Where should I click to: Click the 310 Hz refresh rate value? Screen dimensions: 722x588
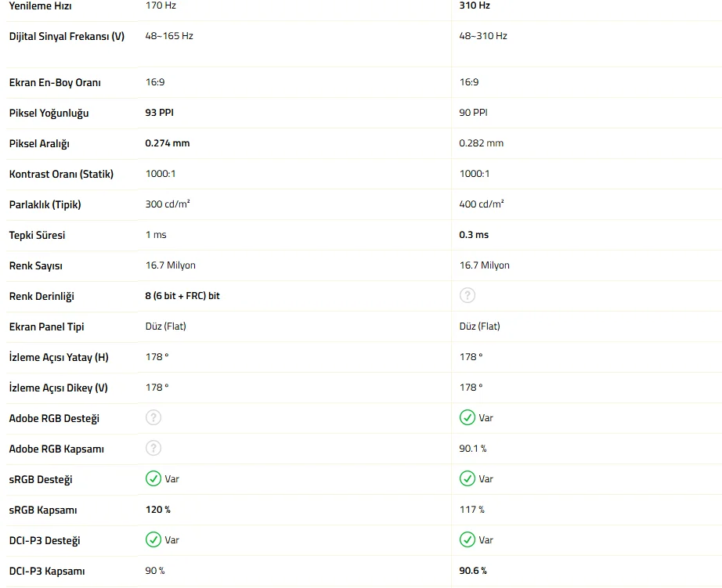point(475,5)
